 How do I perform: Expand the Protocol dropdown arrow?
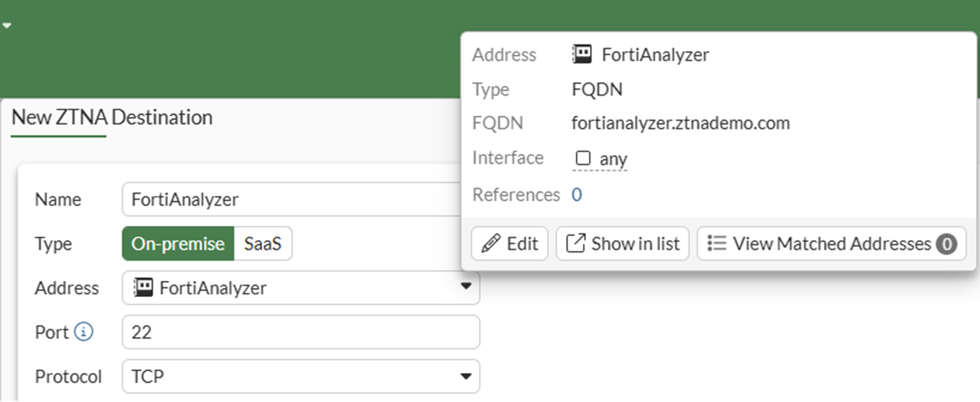point(465,377)
